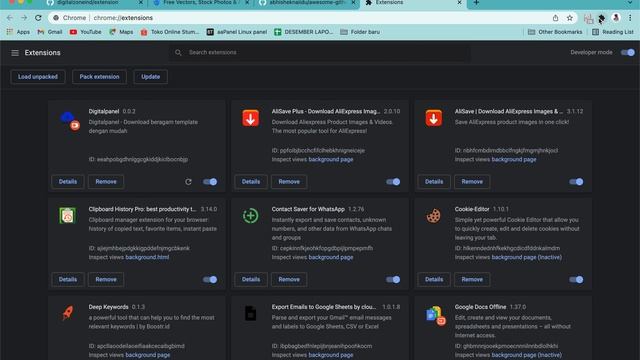Click the AliSave Plus extension icon
Screen dimensions: 640x360
point(251,118)
